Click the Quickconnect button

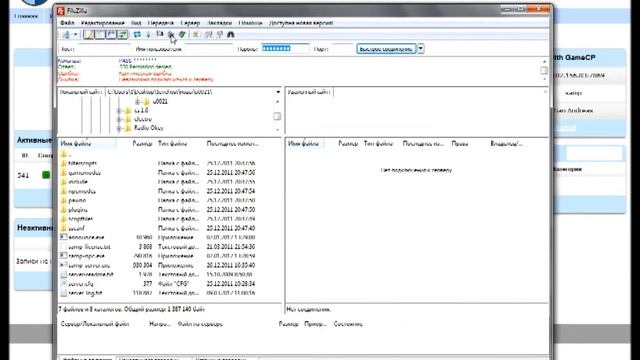coord(386,49)
